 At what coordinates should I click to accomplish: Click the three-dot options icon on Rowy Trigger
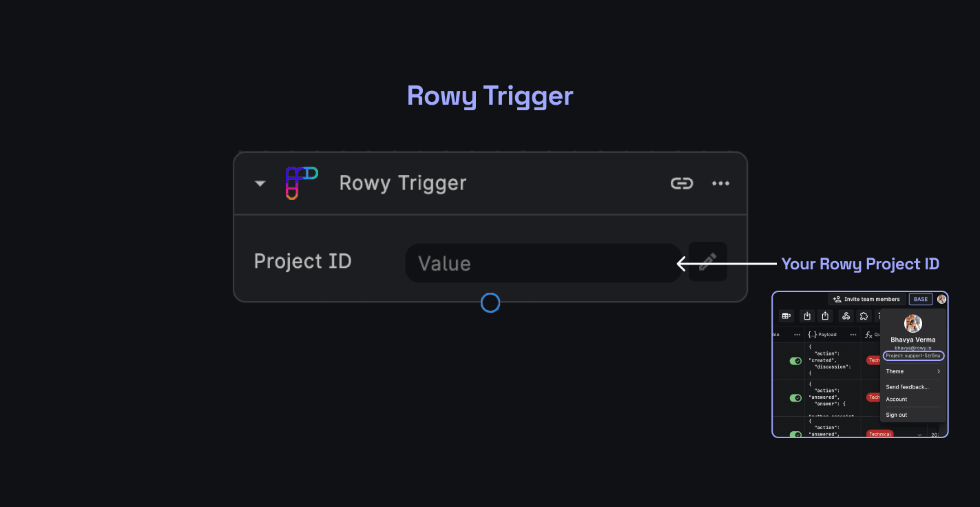pos(720,183)
